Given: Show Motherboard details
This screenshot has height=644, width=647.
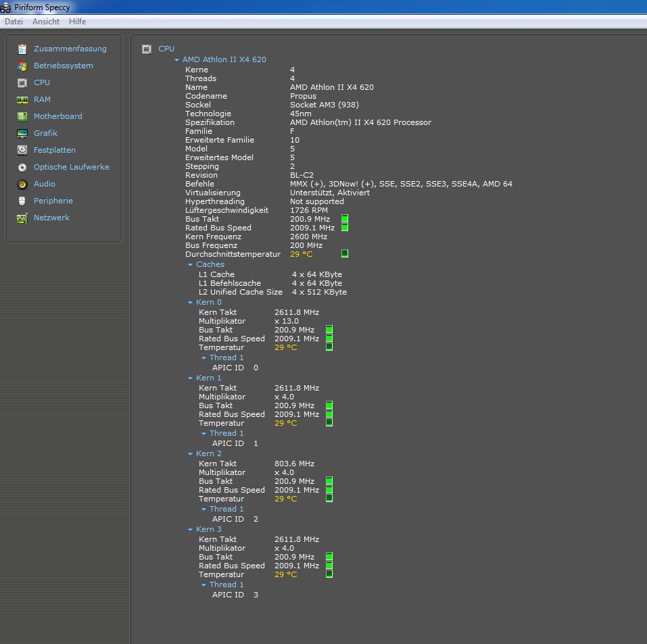Looking at the screenshot, I should tap(57, 116).
